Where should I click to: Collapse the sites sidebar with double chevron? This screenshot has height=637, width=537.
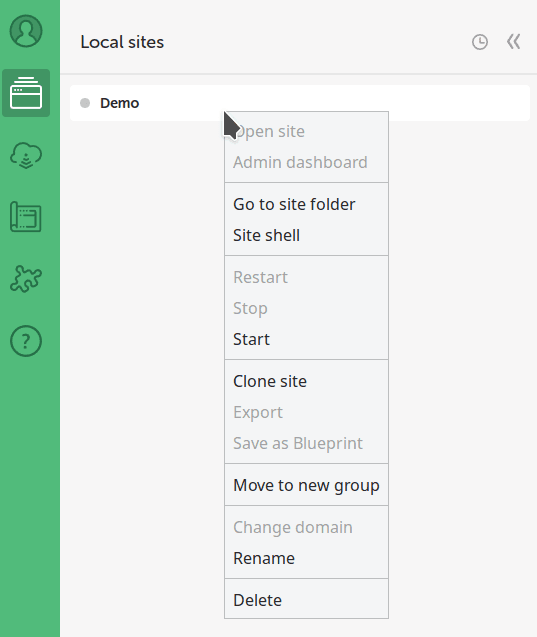point(514,41)
